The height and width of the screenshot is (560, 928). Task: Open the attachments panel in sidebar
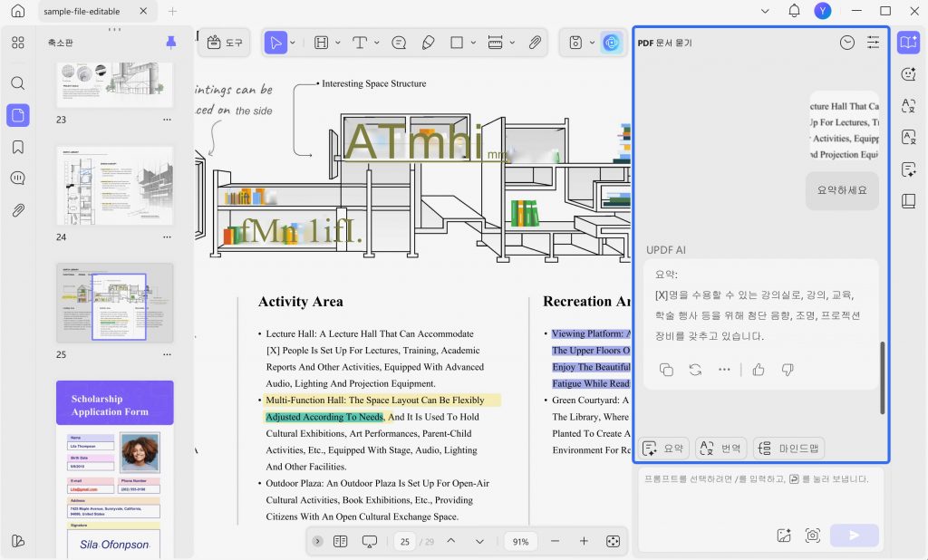click(18, 210)
